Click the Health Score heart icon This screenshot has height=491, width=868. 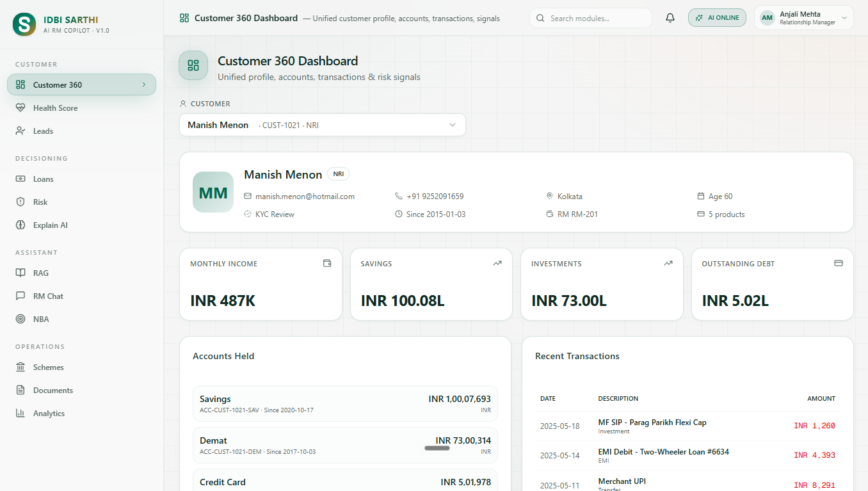pyautogui.click(x=20, y=108)
